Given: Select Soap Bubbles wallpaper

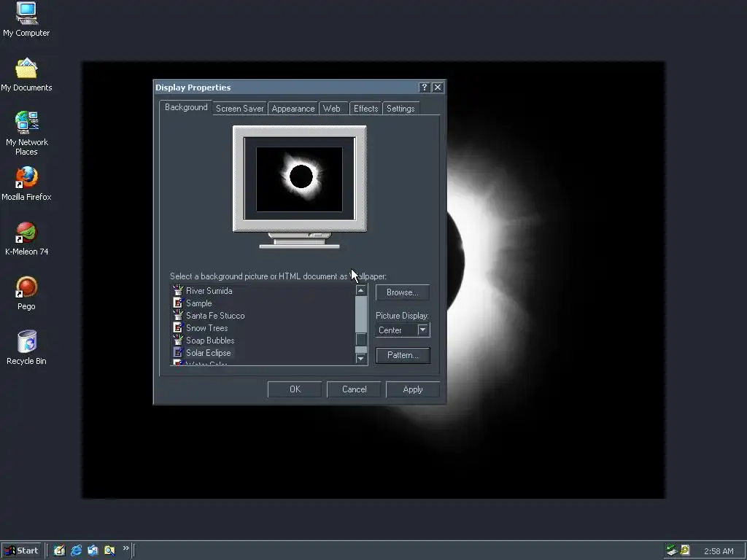Looking at the screenshot, I should click(210, 340).
